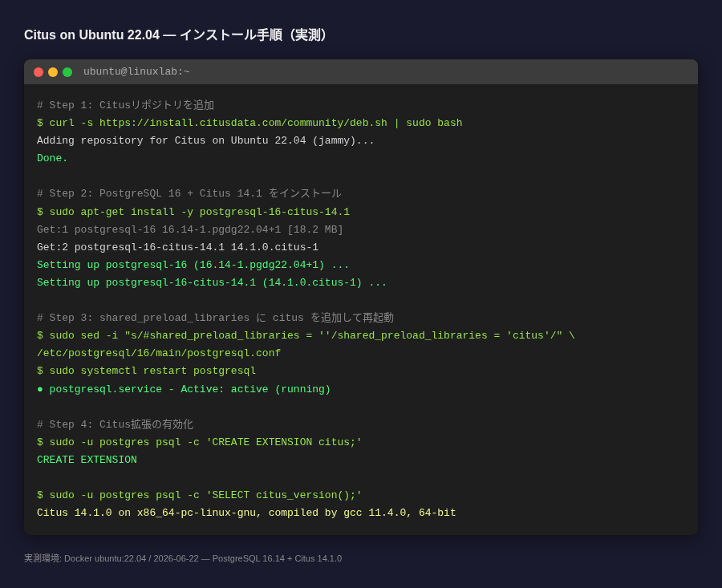Click the CREATE EXTENSION citus psql command
This screenshot has width=722, height=588.
tap(200, 442)
